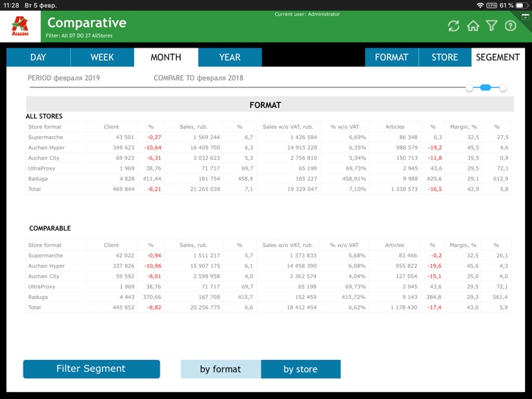This screenshot has height=399, width=532.
Task: Choose the 'by store' option
Action: coord(301,369)
